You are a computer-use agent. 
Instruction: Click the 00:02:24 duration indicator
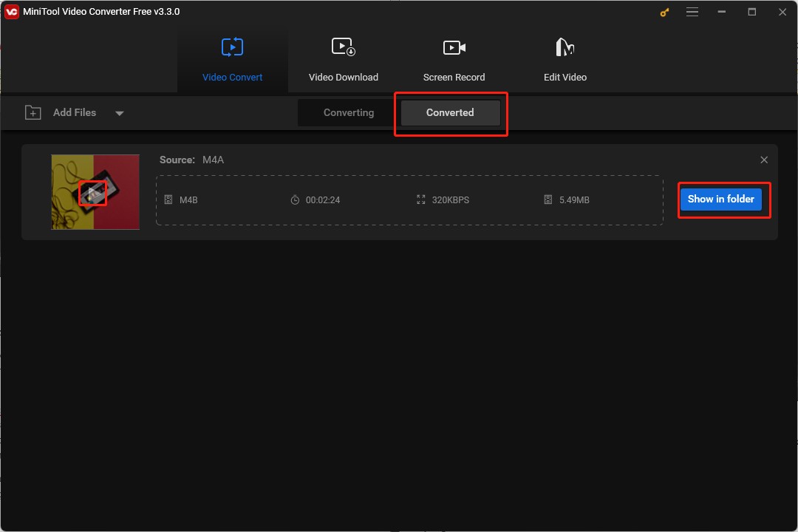322,200
